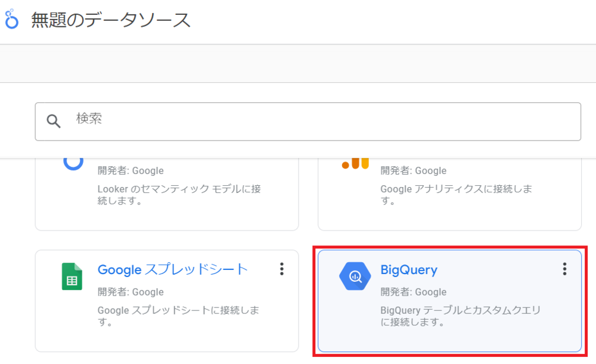Rename the 無題のデータソース title
The image size is (596, 364).
click(x=111, y=20)
